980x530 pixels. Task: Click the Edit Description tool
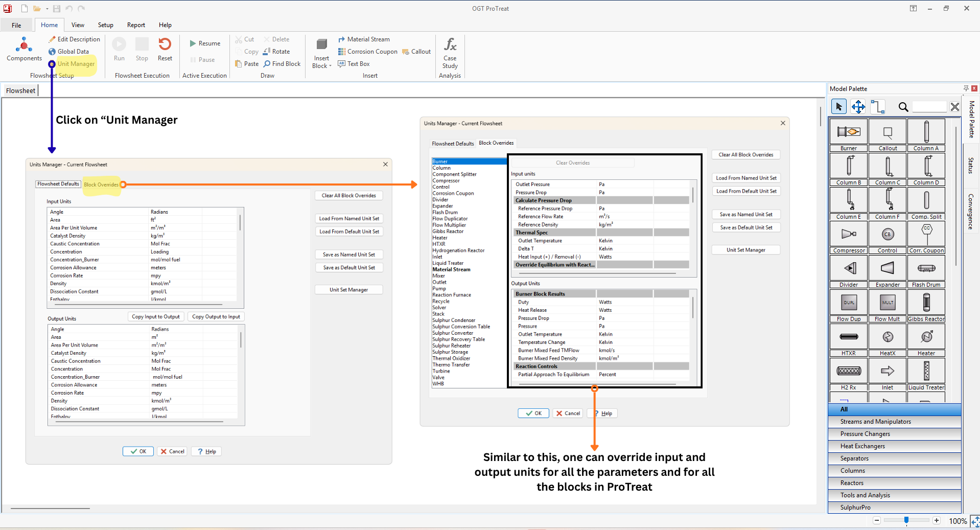click(75, 39)
